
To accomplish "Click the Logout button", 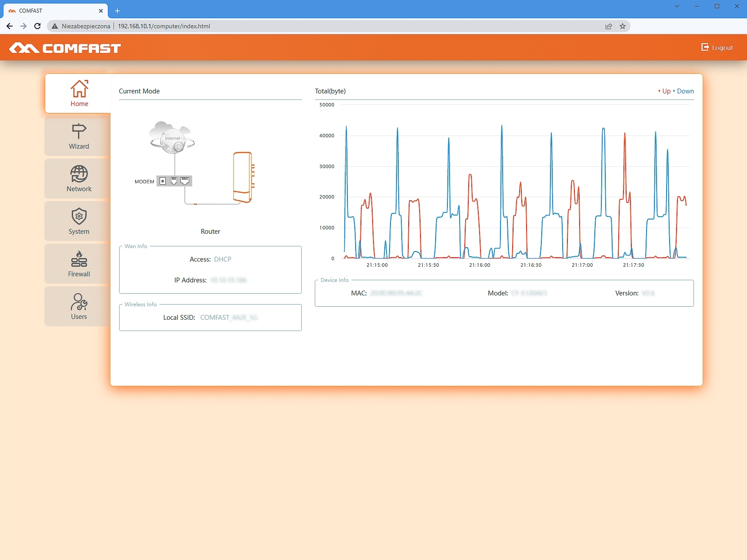I will click(x=717, y=47).
